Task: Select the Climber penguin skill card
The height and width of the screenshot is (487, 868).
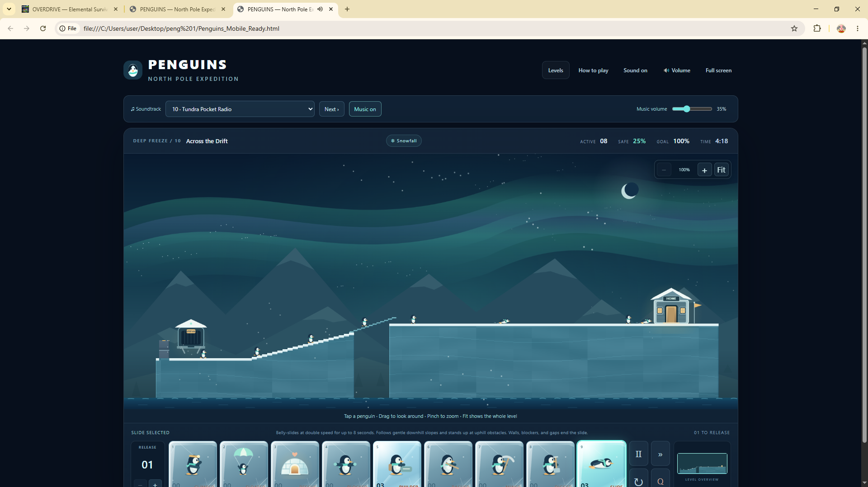Action: pos(193,464)
